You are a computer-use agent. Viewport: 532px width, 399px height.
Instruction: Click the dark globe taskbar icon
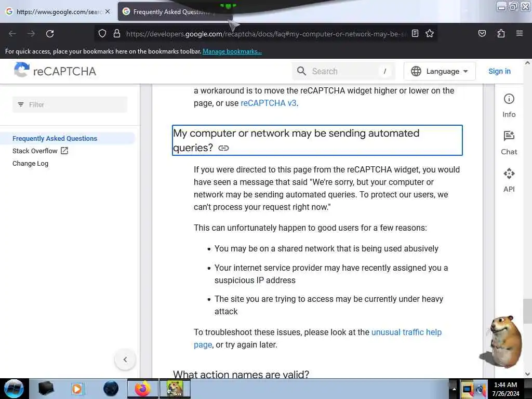pos(111,389)
